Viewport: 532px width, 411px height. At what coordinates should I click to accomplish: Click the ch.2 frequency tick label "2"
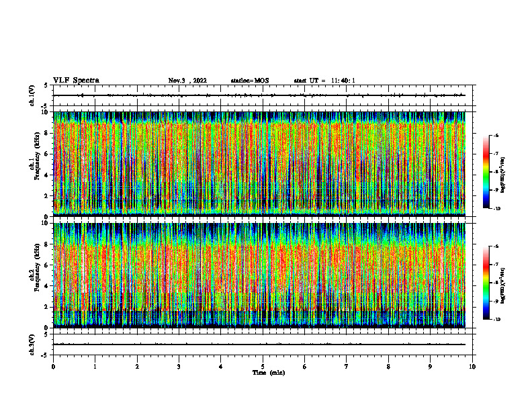(x=48, y=307)
